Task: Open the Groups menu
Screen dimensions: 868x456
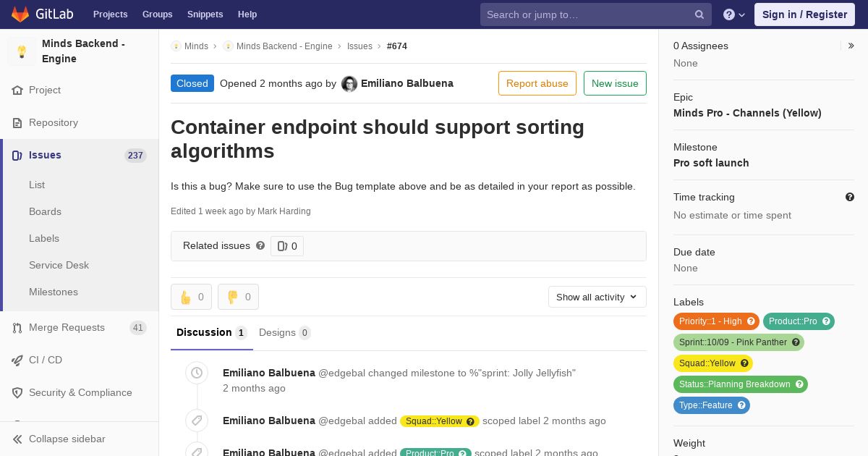Action: [158, 14]
